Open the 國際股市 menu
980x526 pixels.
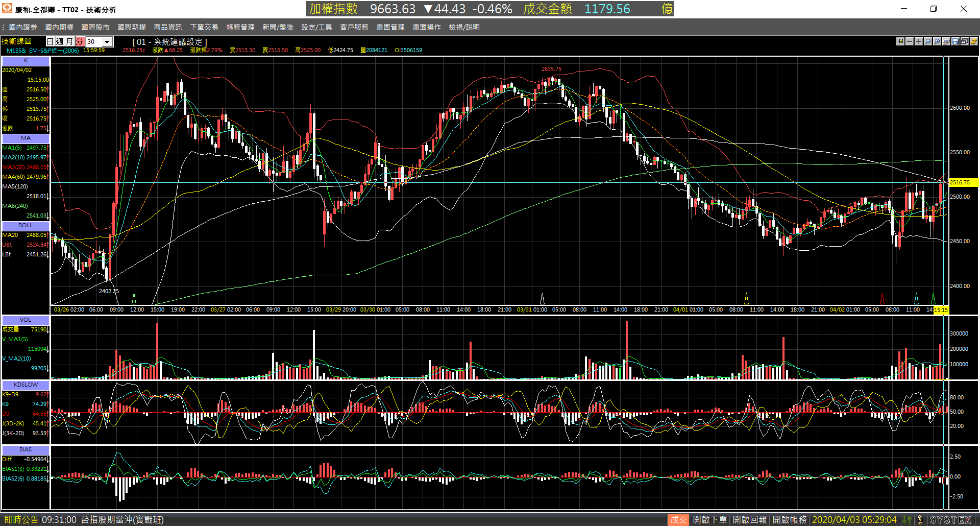pyautogui.click(x=95, y=27)
